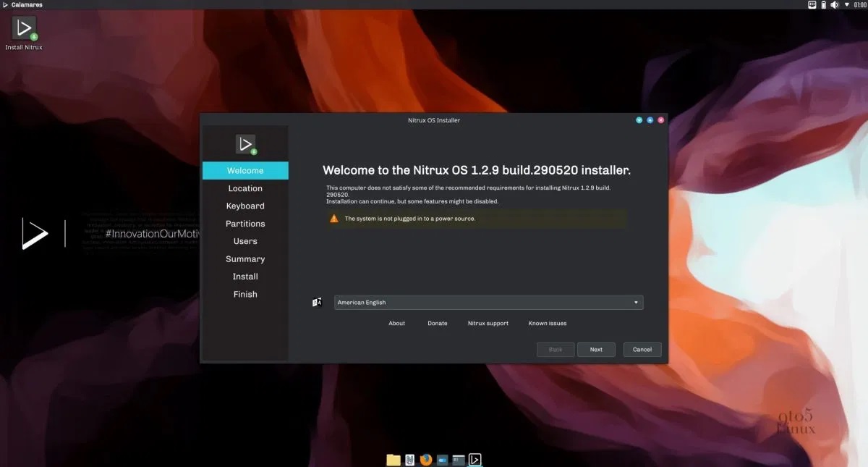The image size is (868, 467).
Task: Click the Calamares installer icon in dock
Action: pyautogui.click(x=475, y=460)
